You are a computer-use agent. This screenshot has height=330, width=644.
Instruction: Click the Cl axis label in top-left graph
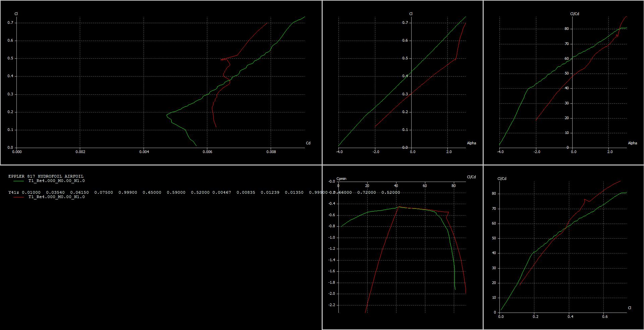click(16, 14)
